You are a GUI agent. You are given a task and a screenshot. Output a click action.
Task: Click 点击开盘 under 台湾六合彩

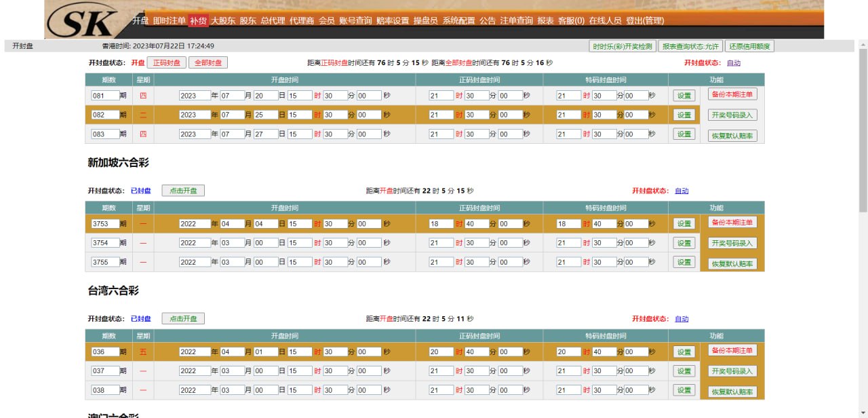[x=183, y=319]
